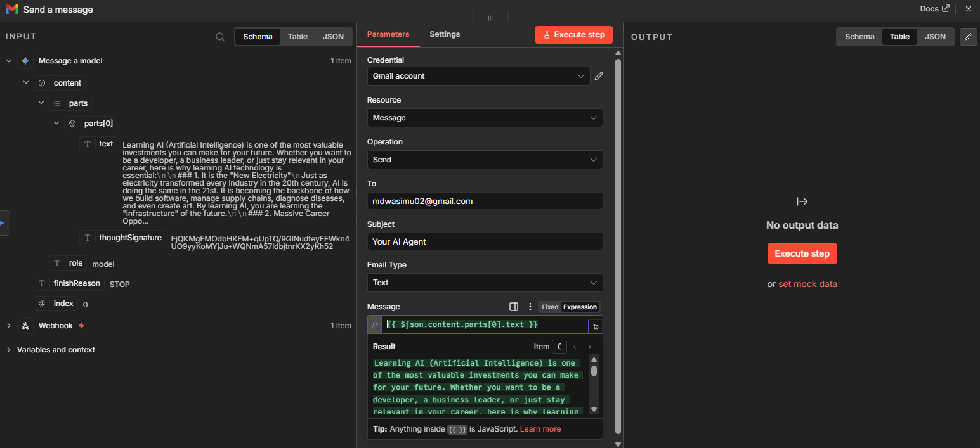Click the type icon beside finishReason
The height and width of the screenshot is (448, 980).
click(x=42, y=283)
